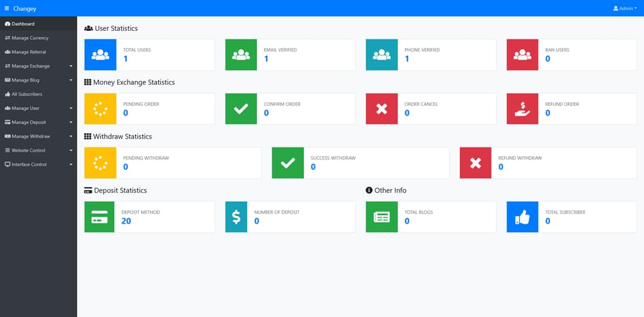The height and width of the screenshot is (317, 644).
Task: Go to Manage Referral page
Action: pos(28,52)
